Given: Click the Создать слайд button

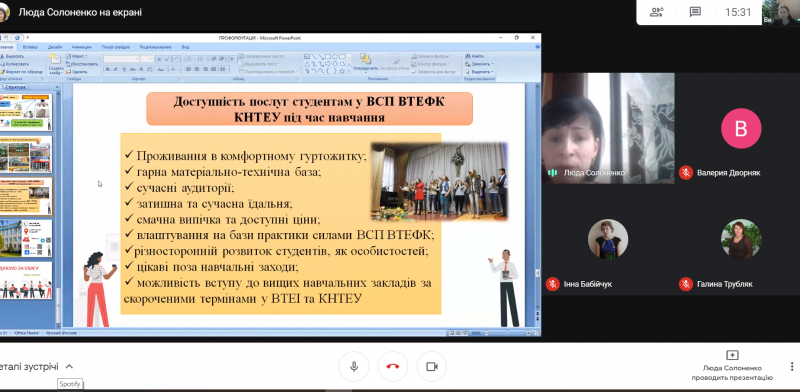Looking at the screenshot, I should click(x=56, y=64).
